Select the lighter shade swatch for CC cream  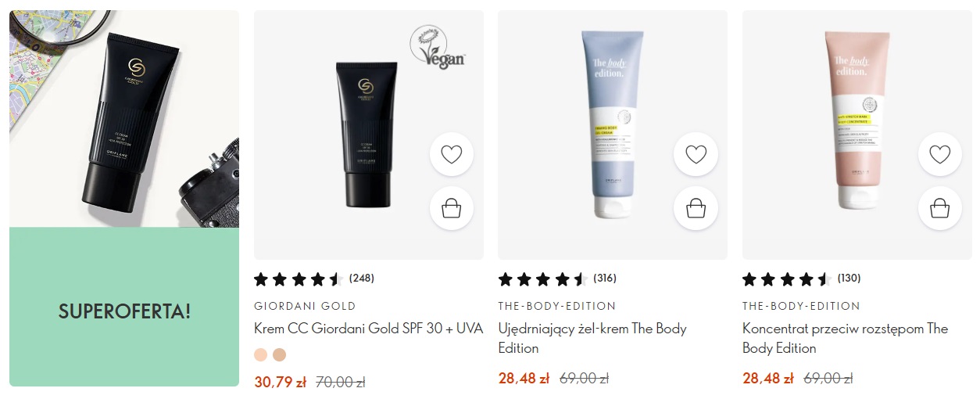coord(261,354)
